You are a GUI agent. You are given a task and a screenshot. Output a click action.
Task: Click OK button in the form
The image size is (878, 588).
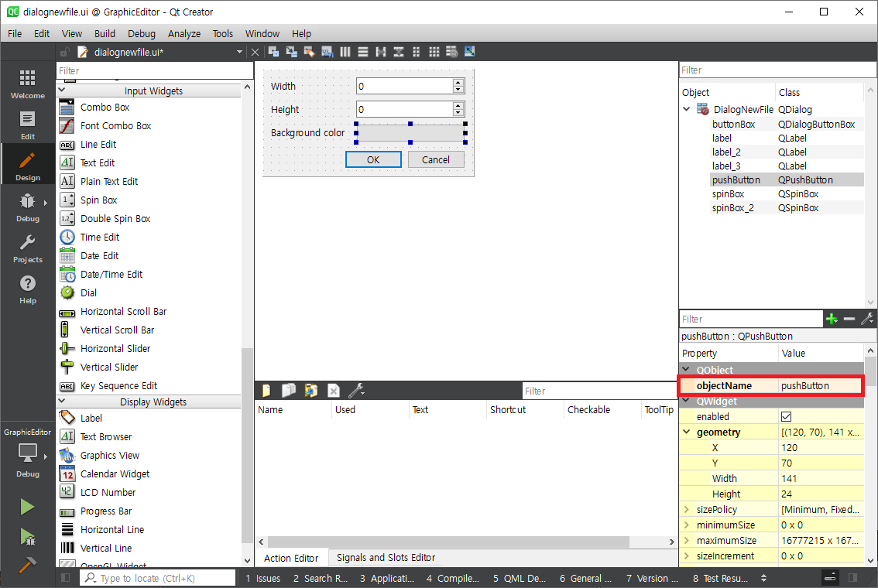(373, 159)
